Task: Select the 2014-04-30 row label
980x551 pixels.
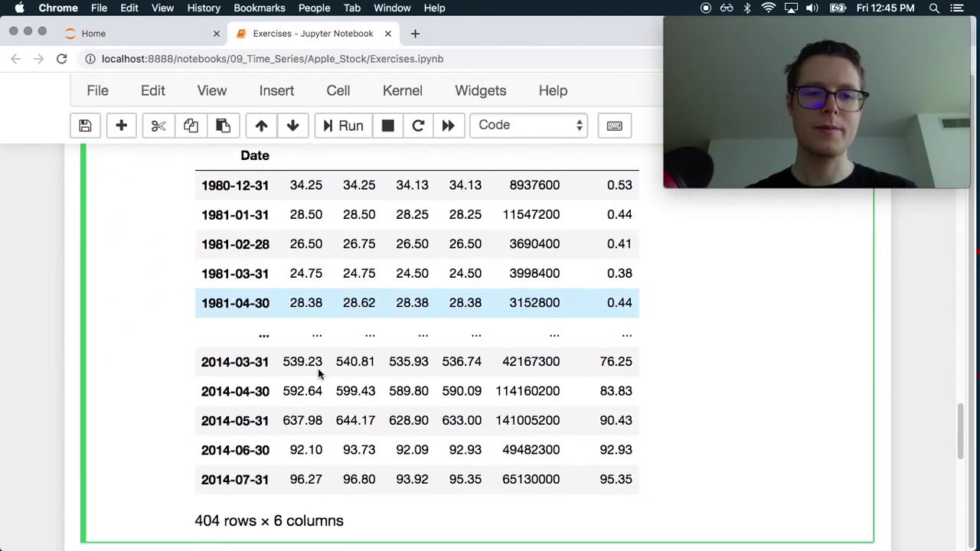Action: coord(235,391)
